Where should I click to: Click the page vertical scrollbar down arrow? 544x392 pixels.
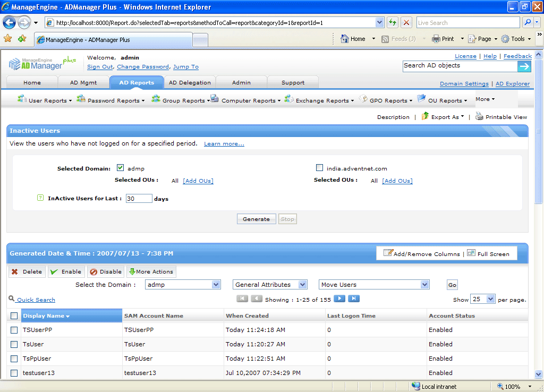[x=538, y=374]
